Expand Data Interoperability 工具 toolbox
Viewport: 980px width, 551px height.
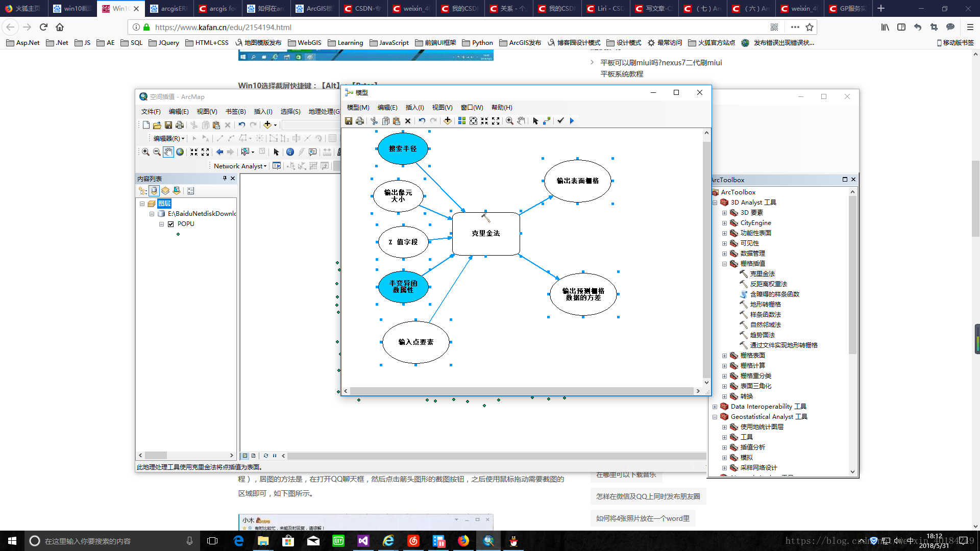coord(715,407)
